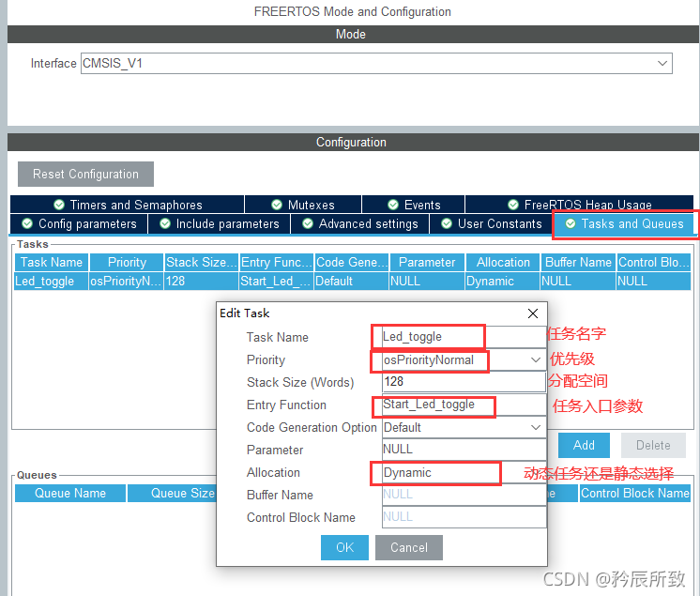Click check icon beside Timers and Semaphores
This screenshot has height=596, width=700.
click(59, 205)
